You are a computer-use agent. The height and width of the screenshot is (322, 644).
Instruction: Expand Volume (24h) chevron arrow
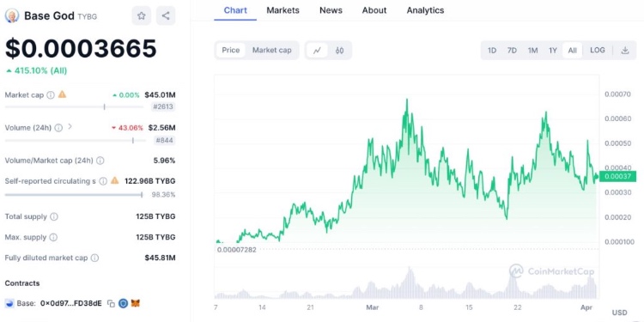[x=70, y=127]
